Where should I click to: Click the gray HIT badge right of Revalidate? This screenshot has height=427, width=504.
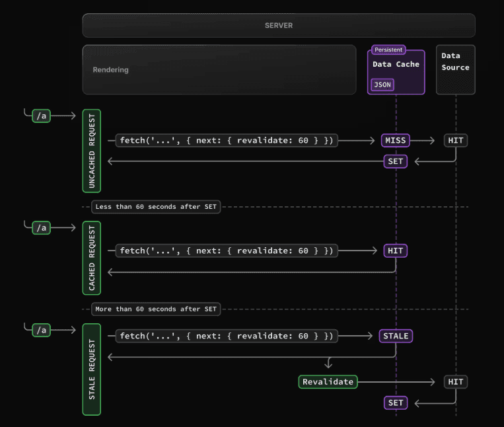(456, 381)
